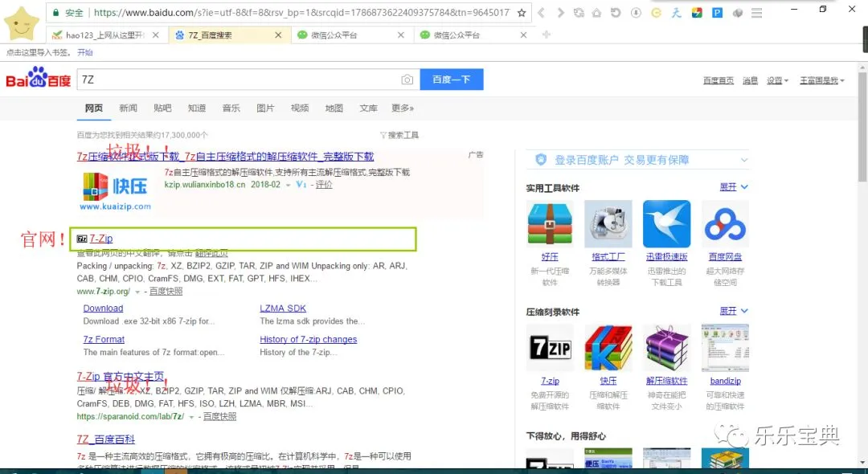Click the 解压缩软件 purple books icon
The width and height of the screenshot is (868, 474).
(x=666, y=347)
